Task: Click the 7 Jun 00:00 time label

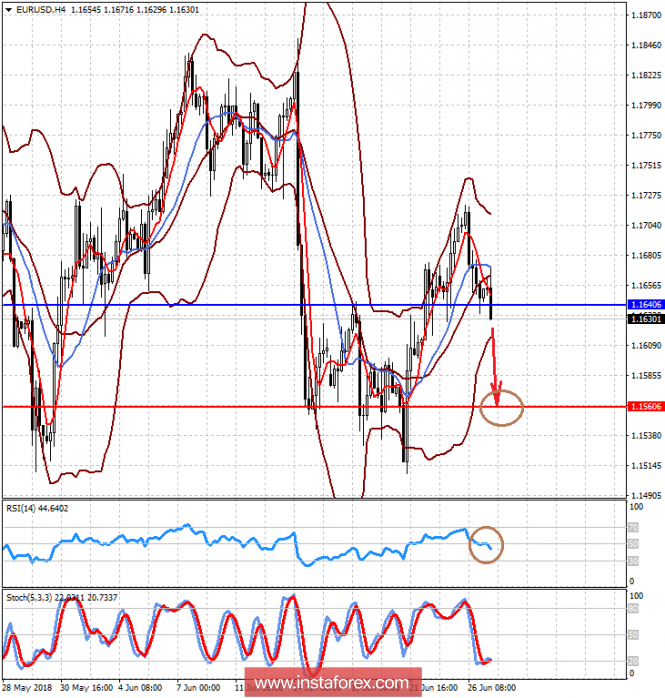Action: click(x=197, y=688)
